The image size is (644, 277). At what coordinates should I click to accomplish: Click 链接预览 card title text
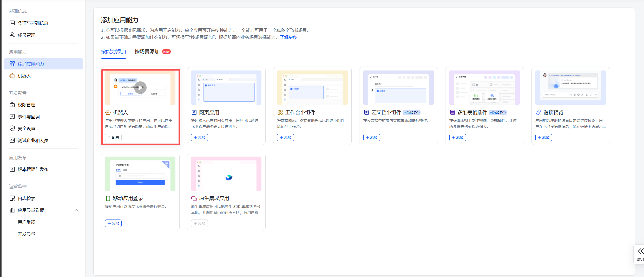(x=553, y=112)
